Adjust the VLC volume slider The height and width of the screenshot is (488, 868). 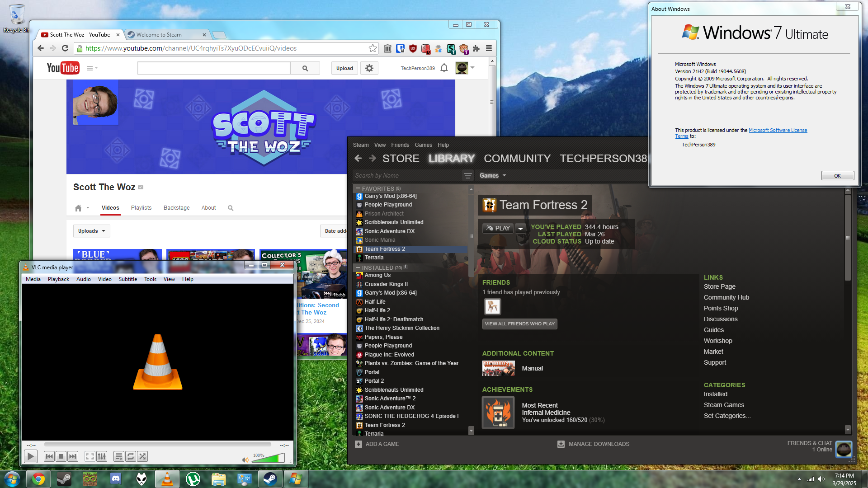point(268,458)
